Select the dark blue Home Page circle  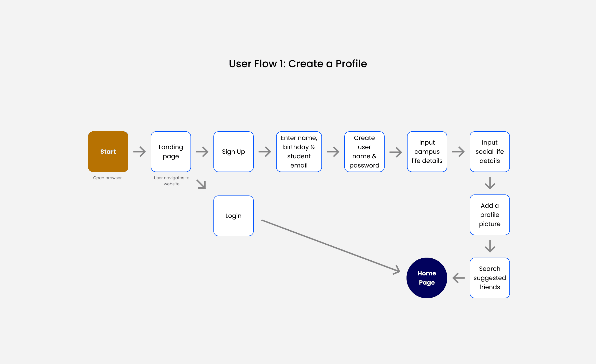427,278
